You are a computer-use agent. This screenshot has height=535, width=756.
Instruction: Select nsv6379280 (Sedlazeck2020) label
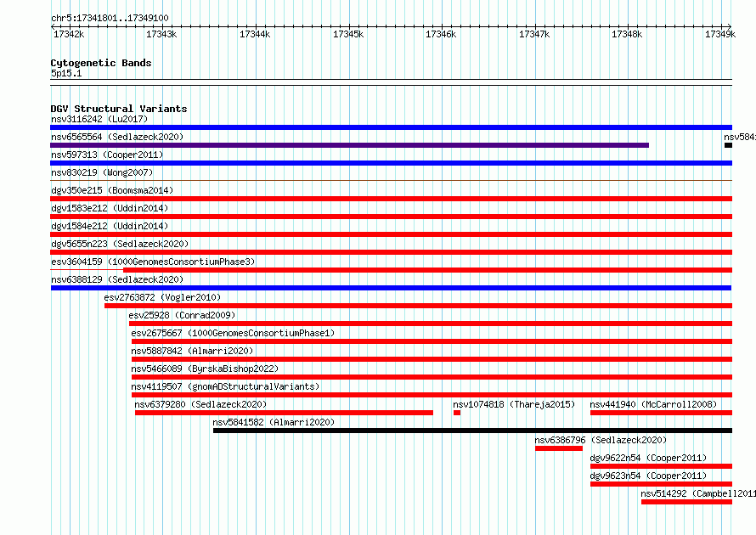(200, 404)
